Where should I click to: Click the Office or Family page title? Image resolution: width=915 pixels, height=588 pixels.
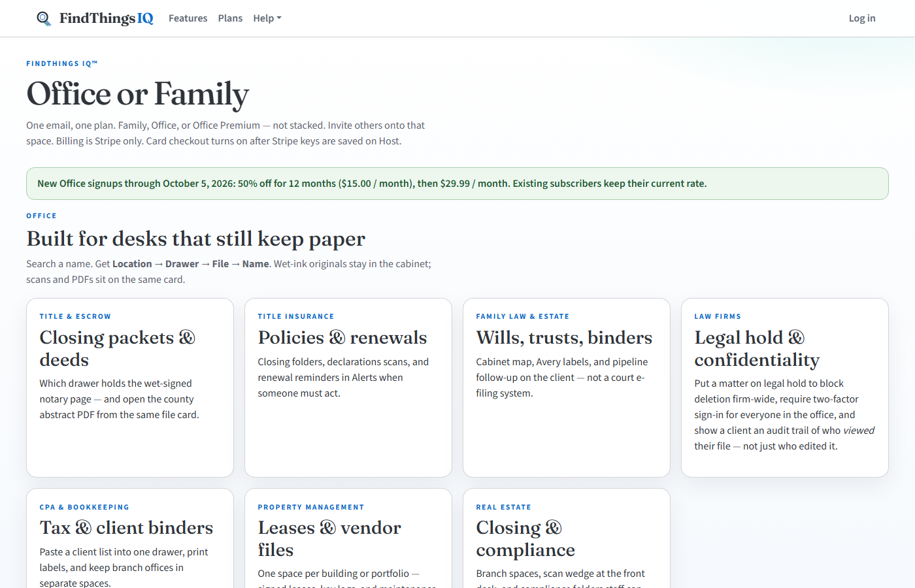coord(138,94)
